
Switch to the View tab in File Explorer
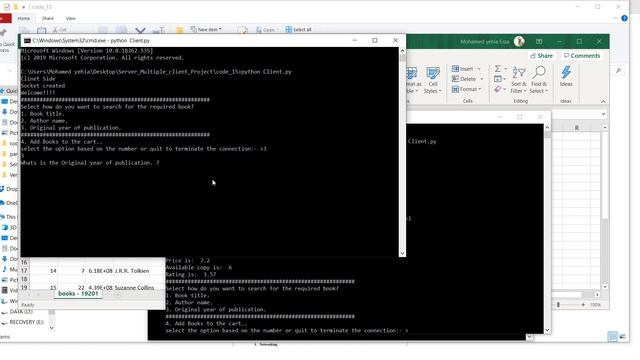pos(71,18)
